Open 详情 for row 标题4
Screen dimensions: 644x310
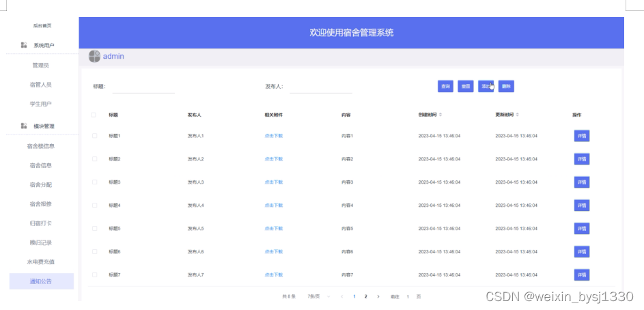[582, 206]
